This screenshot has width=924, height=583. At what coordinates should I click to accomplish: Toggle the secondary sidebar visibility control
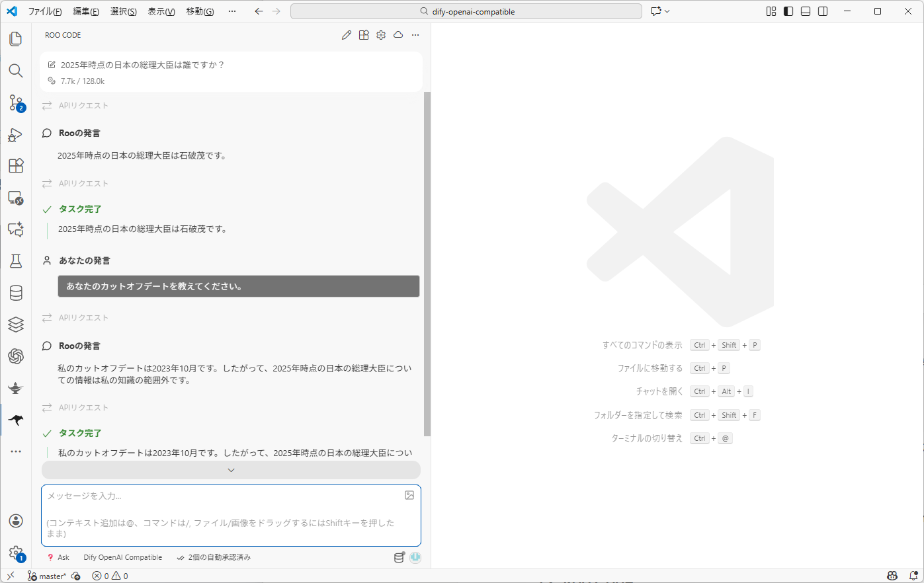pyautogui.click(x=821, y=11)
